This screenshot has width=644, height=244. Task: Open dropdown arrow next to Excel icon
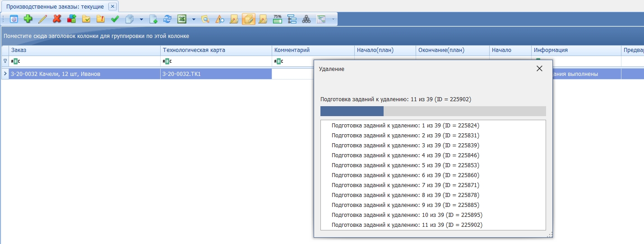click(194, 19)
